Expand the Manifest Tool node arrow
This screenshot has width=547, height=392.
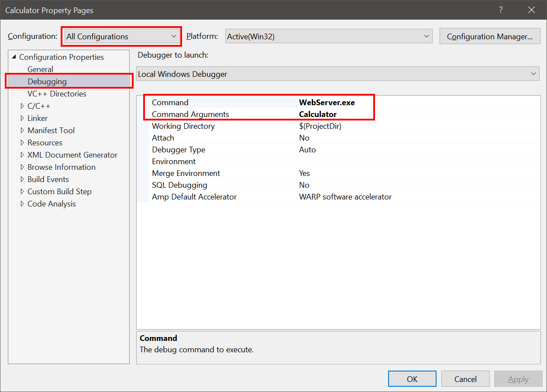[22, 131]
